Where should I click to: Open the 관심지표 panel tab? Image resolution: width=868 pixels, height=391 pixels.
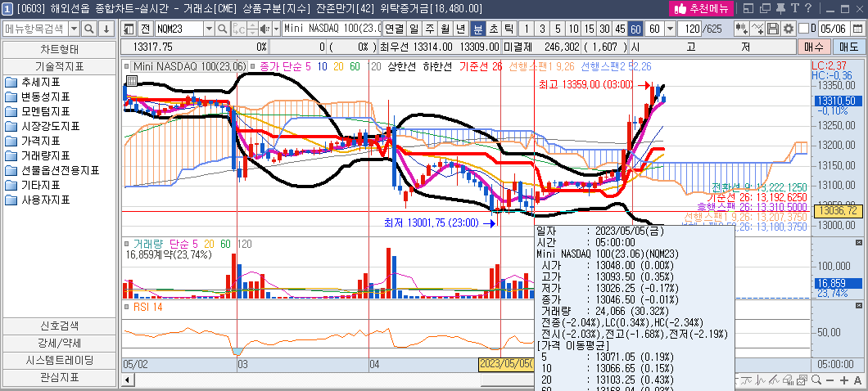pyautogui.click(x=59, y=378)
